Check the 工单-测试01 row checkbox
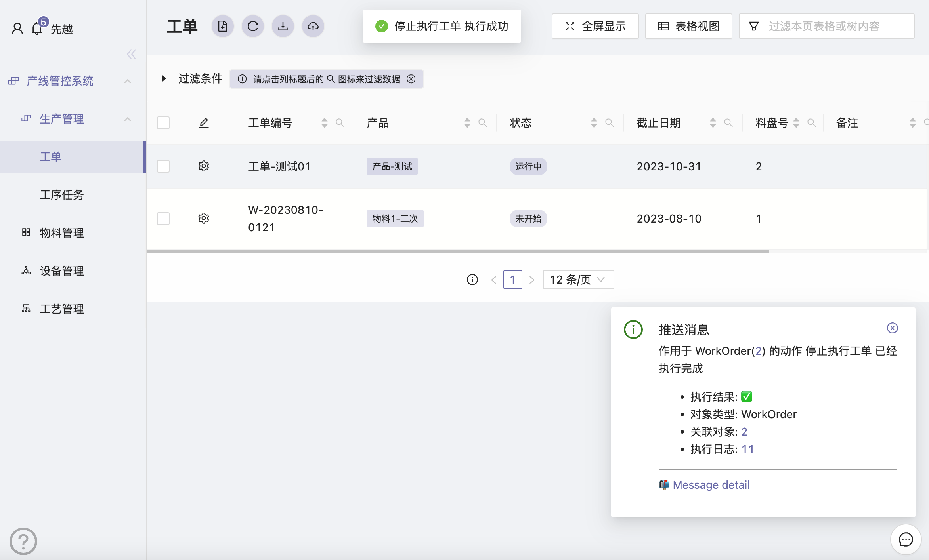The image size is (929, 560). pos(163,166)
